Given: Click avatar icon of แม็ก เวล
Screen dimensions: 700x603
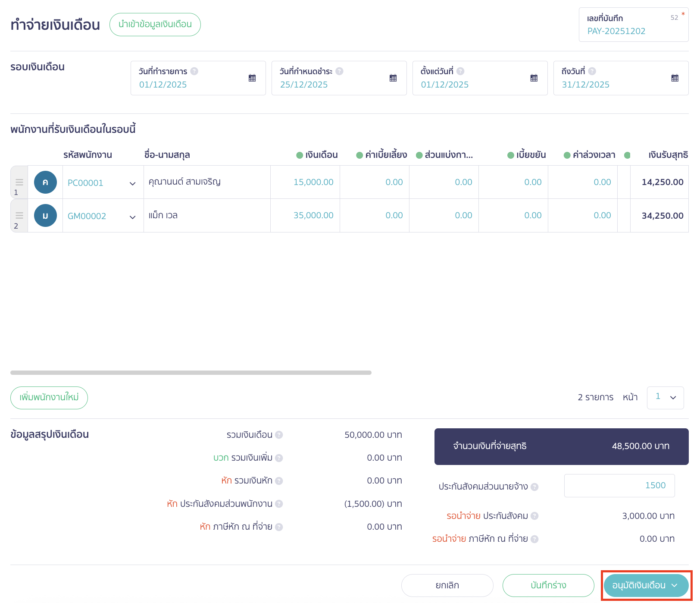Looking at the screenshot, I should [x=45, y=216].
